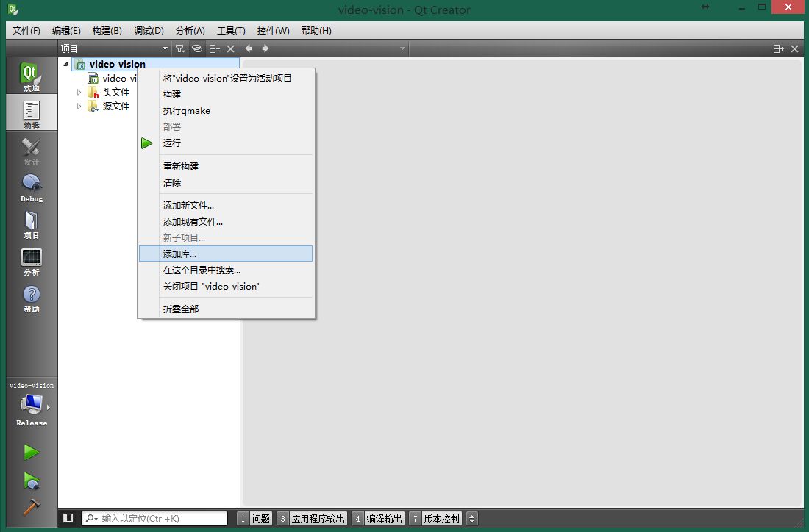Image resolution: width=809 pixels, height=532 pixels.
Task: Select 构建 in context menu
Action: [226, 94]
